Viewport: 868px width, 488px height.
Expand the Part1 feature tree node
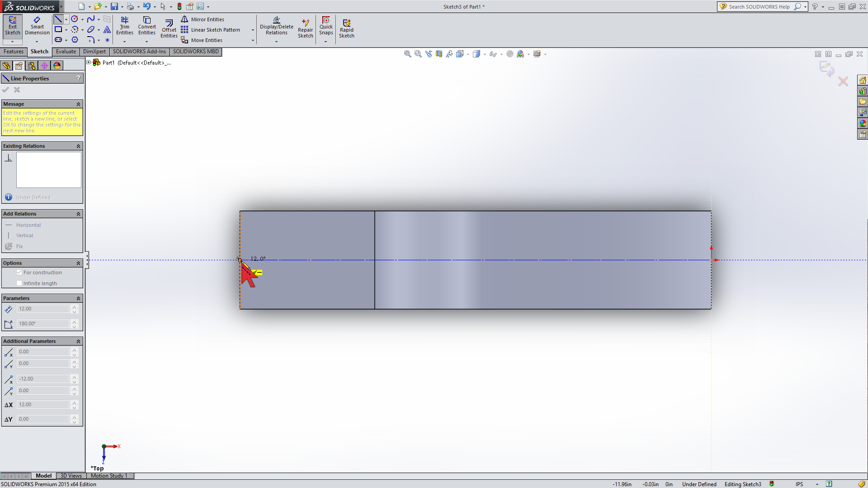coord(89,62)
